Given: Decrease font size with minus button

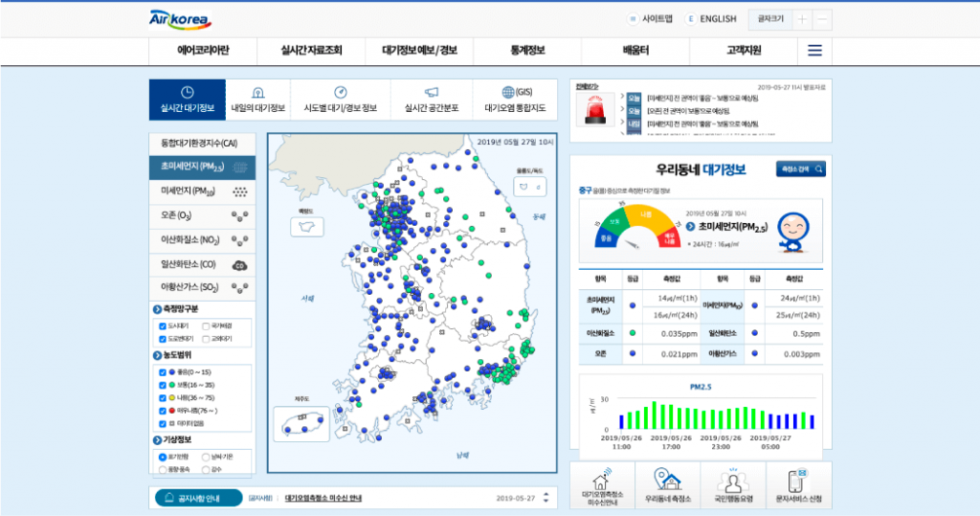Looking at the screenshot, I should coord(822,19).
